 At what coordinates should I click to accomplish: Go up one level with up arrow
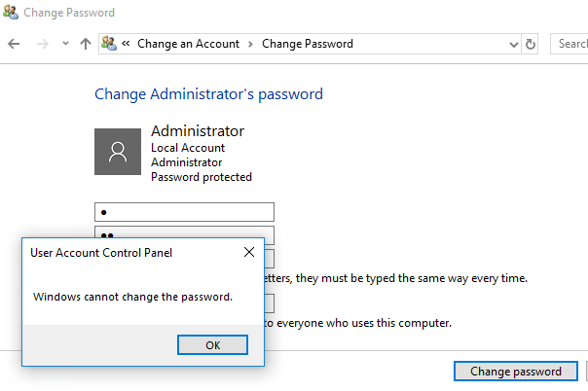(86, 44)
